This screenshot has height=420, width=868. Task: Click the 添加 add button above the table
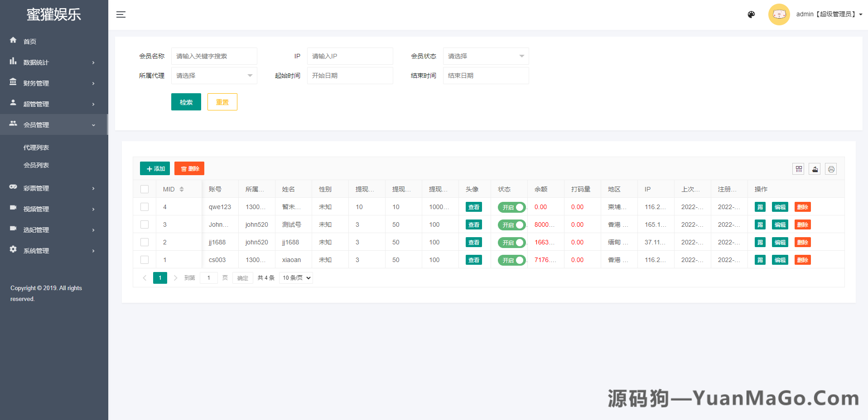click(x=154, y=168)
